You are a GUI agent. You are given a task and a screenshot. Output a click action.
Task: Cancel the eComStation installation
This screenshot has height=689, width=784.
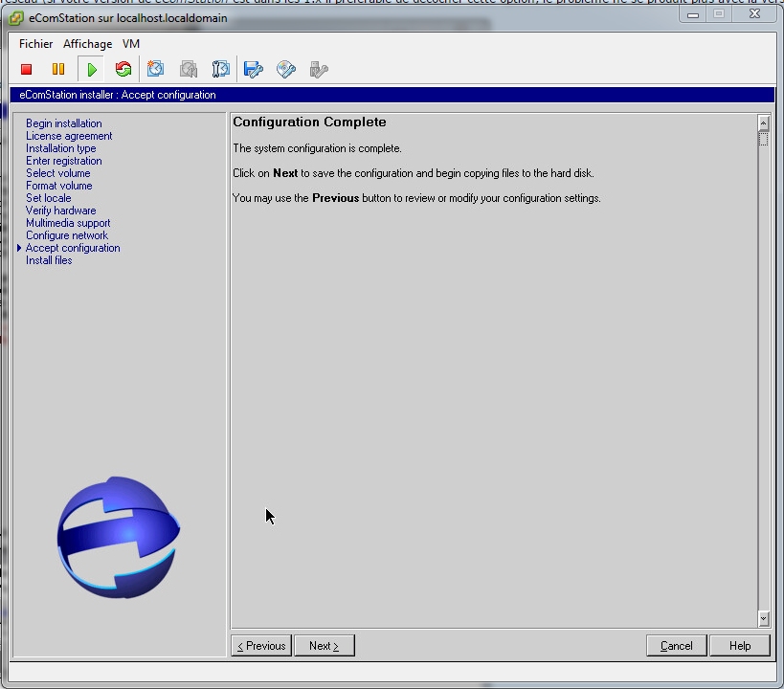(x=676, y=646)
